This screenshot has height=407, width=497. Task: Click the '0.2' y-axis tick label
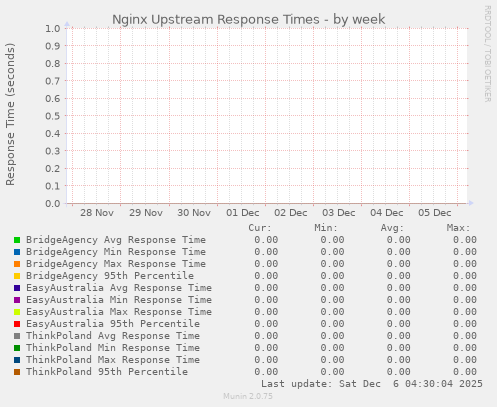53,168
